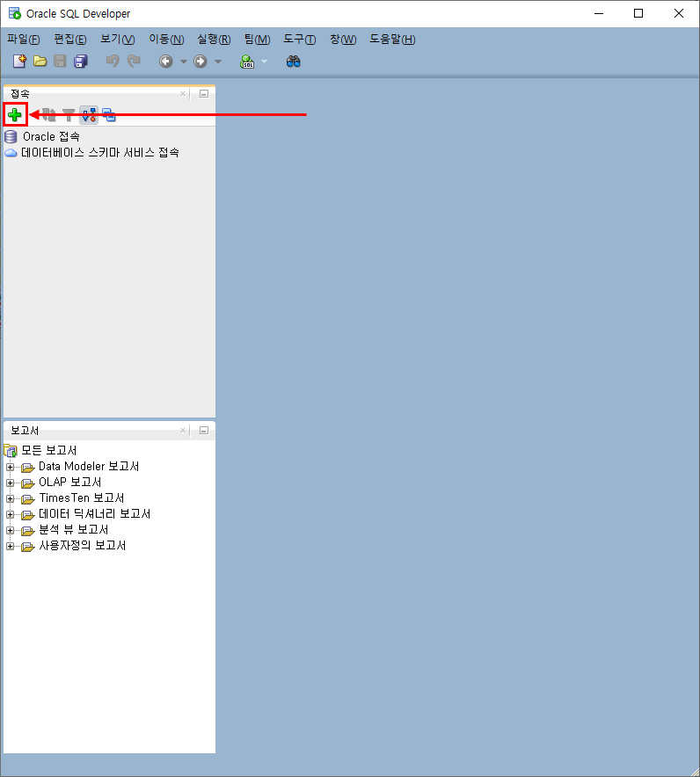Expand the Data Modeler 보고서 node
Screen dimensions: 700x777
pyautogui.click(x=10, y=467)
